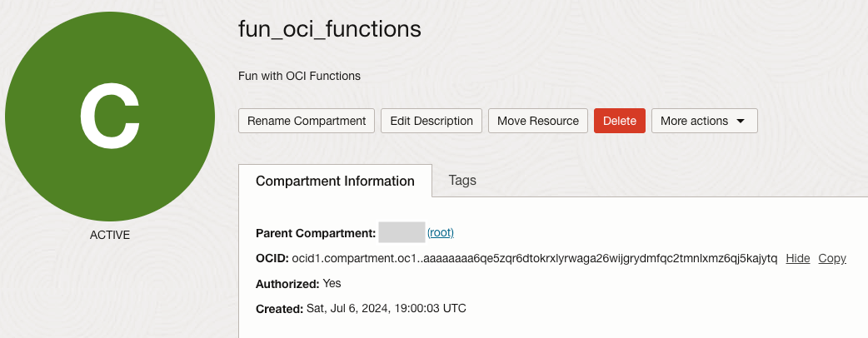
Task: Hide the compartment OCID value
Action: point(797,258)
